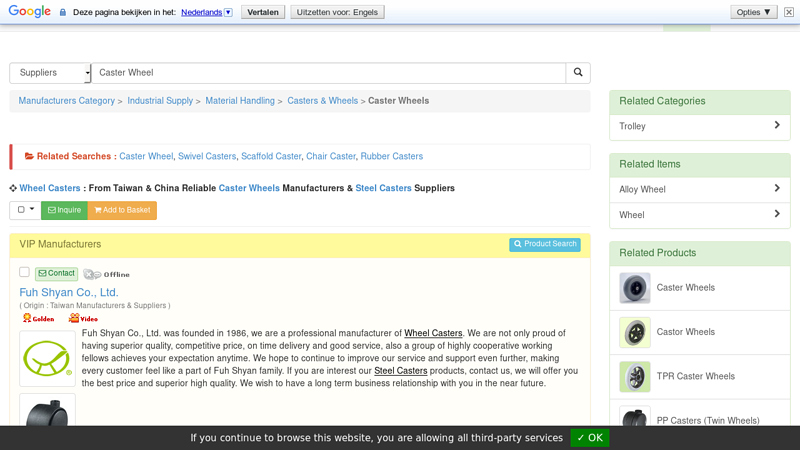
Task: Tick the Fuh Shyan supplier checkbox
Action: pos(24,272)
